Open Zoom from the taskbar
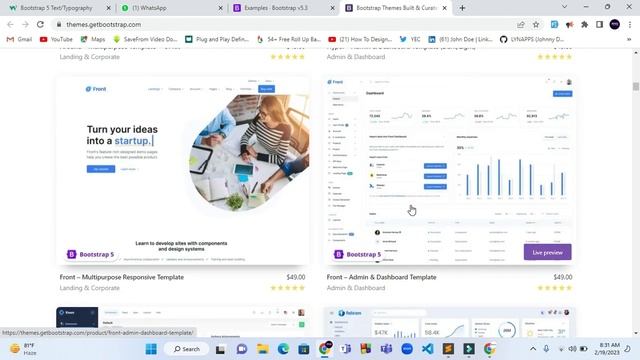 (x=407, y=349)
